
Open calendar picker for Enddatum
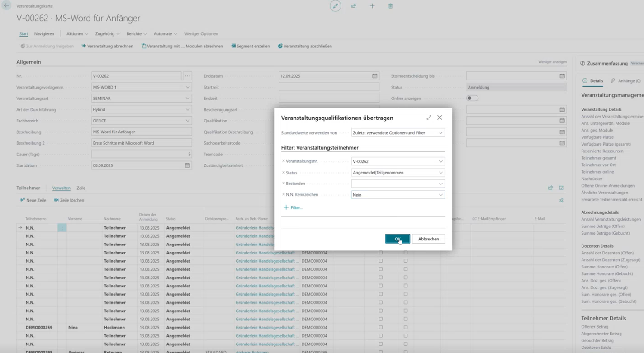[x=374, y=76]
